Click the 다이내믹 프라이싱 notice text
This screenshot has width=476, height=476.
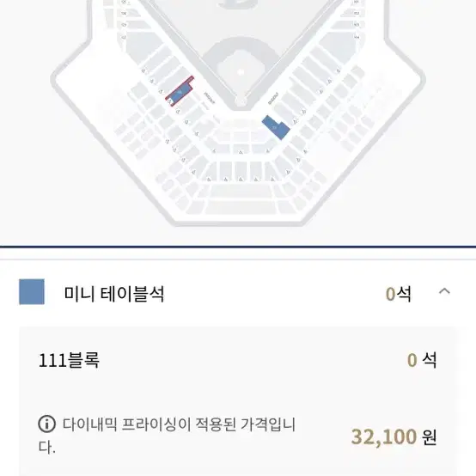(167, 436)
